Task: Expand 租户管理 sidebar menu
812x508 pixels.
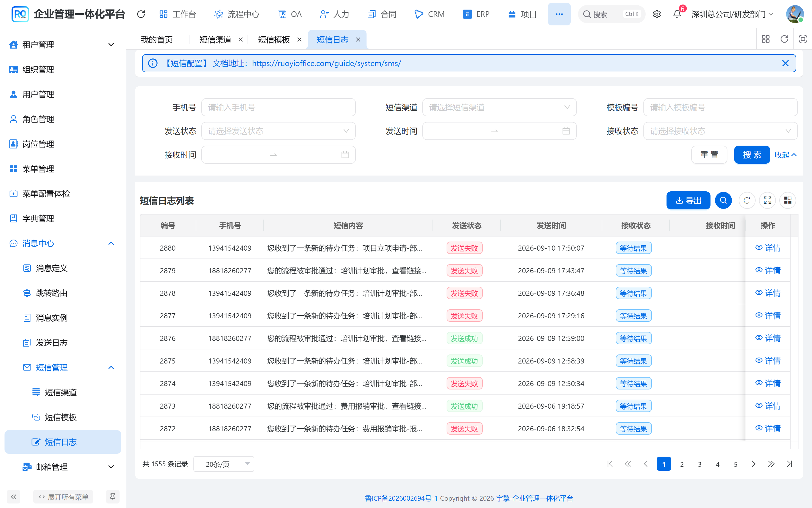Action: (x=63, y=45)
